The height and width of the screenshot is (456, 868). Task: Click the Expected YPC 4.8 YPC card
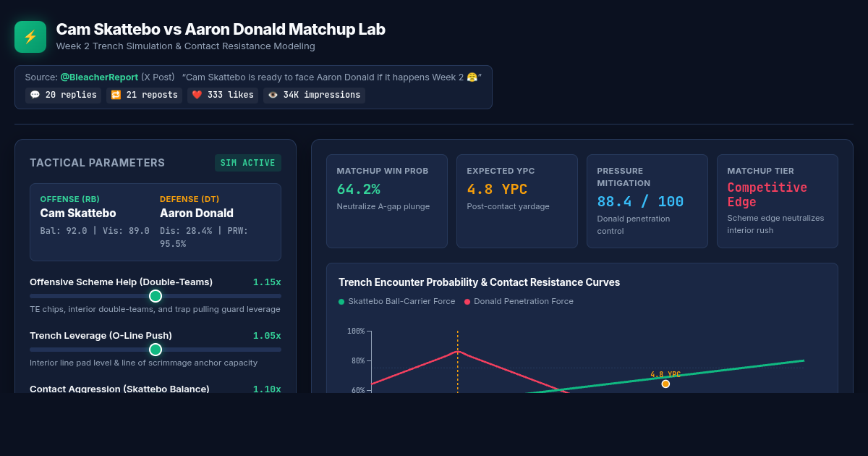pyautogui.click(x=517, y=201)
